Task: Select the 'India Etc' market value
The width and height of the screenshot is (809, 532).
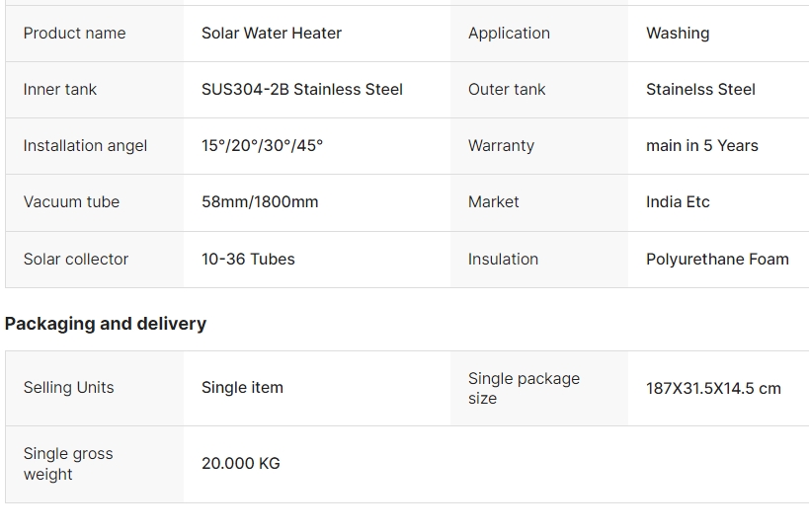Action: [x=678, y=201]
